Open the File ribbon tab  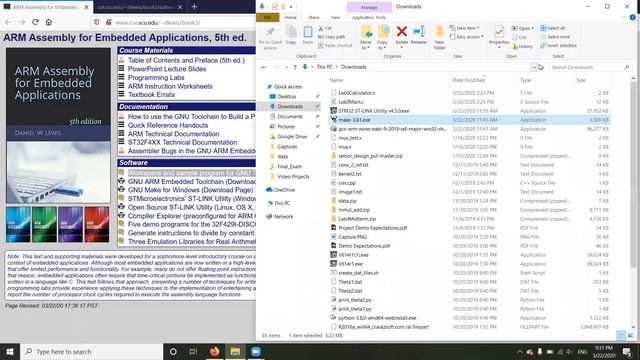coord(267,18)
